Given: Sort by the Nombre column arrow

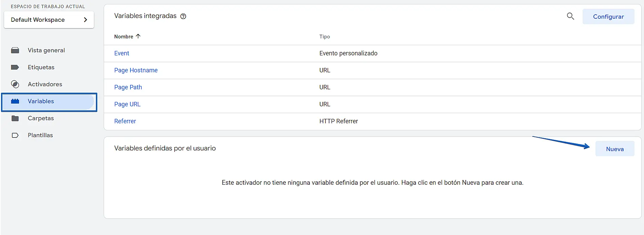Looking at the screenshot, I should coord(138,36).
